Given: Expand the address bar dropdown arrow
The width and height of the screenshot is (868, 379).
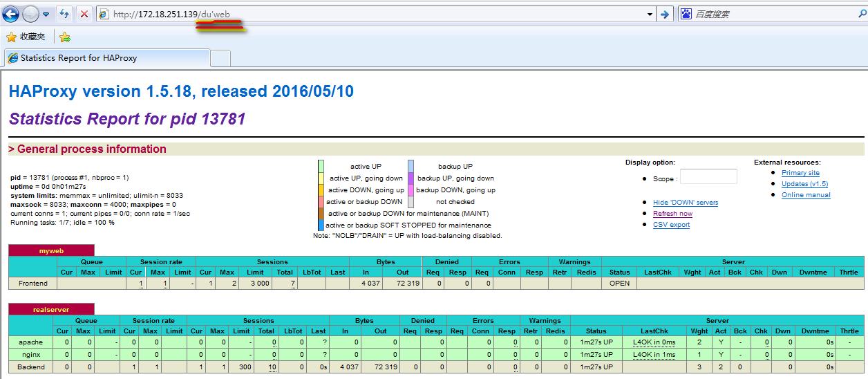Looking at the screenshot, I should [650, 15].
